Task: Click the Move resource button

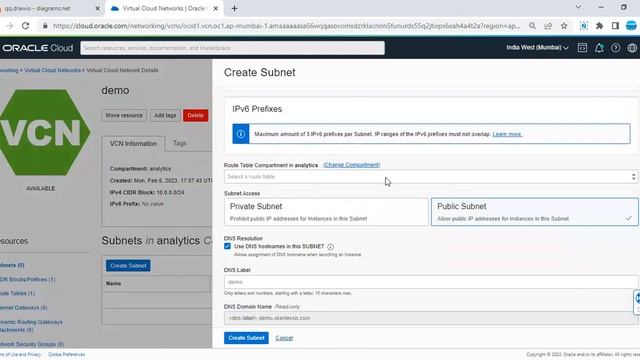Action: coord(124,116)
